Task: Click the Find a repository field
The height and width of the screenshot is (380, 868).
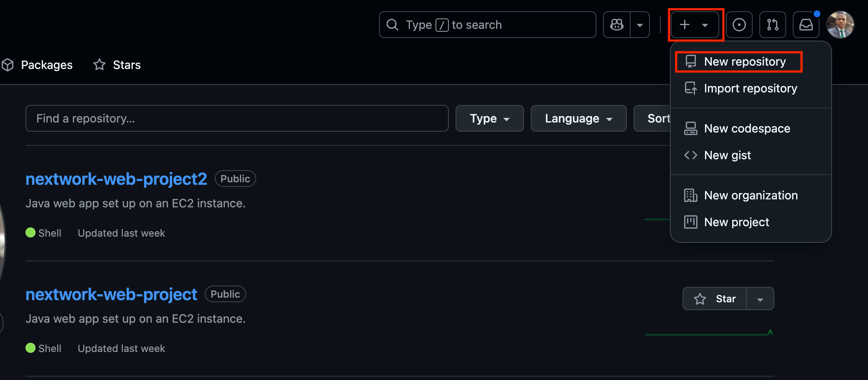Action: point(237,118)
